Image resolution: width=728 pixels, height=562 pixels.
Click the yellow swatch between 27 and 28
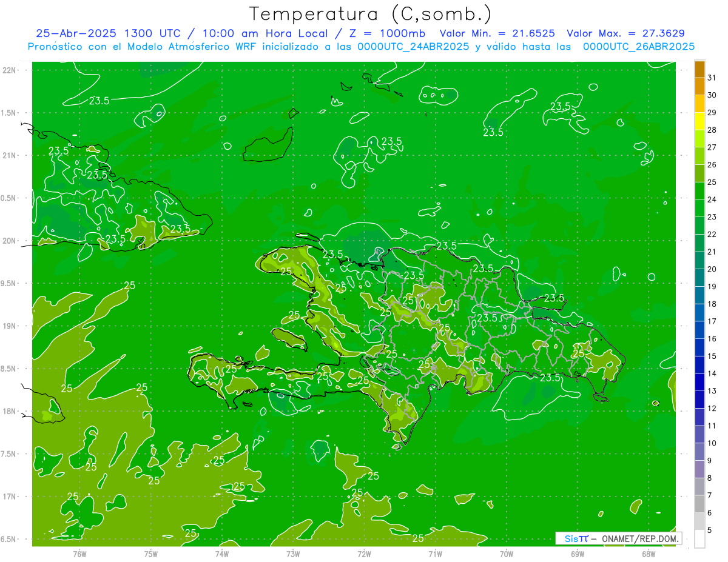point(699,139)
